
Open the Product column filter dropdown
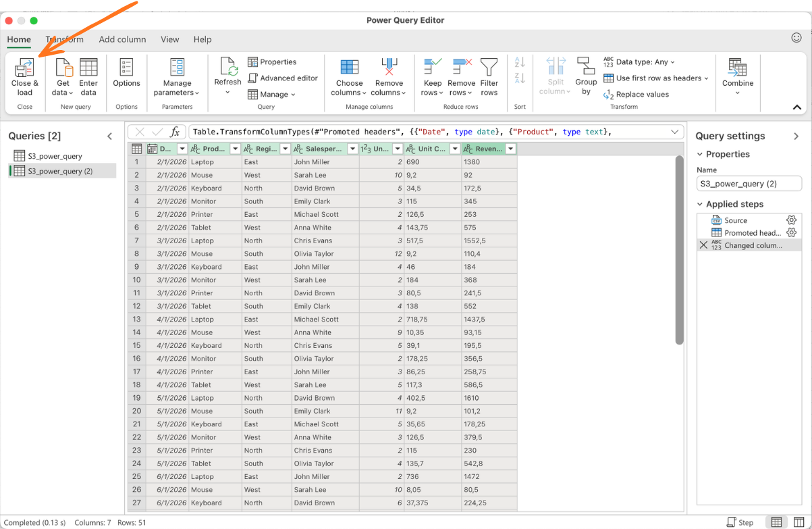[x=235, y=149]
